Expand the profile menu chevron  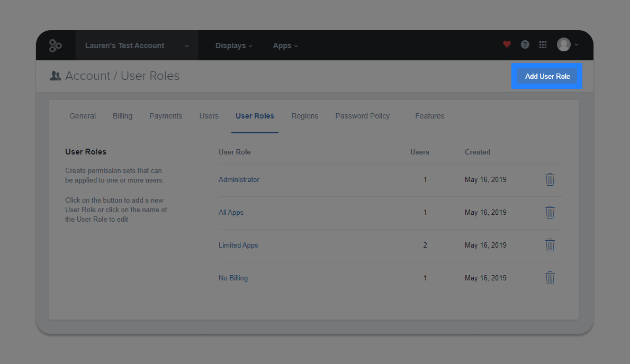[577, 44]
